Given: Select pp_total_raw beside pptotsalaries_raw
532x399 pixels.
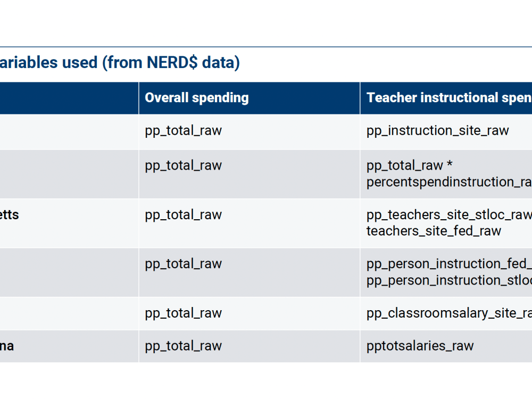Looking at the screenshot, I should coord(183,346).
